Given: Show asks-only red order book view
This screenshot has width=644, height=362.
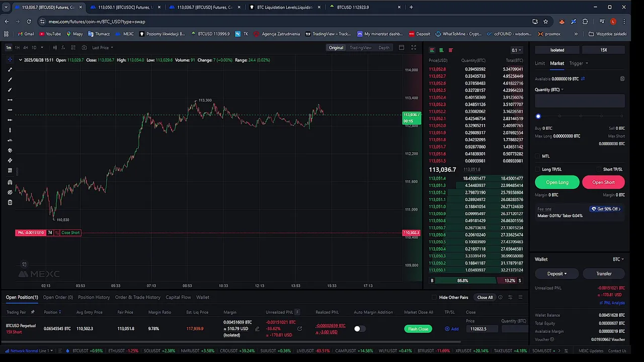Looking at the screenshot, I should (451, 50).
